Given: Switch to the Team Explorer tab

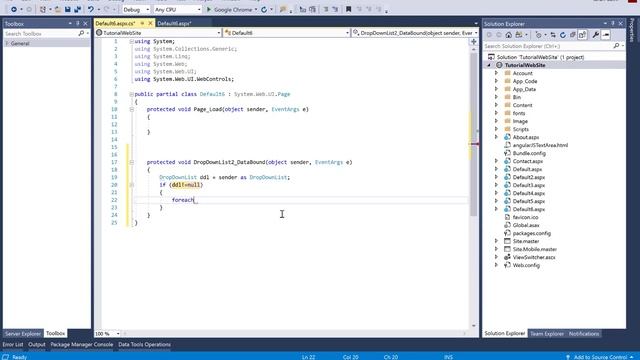Looking at the screenshot, I should click(x=547, y=333).
